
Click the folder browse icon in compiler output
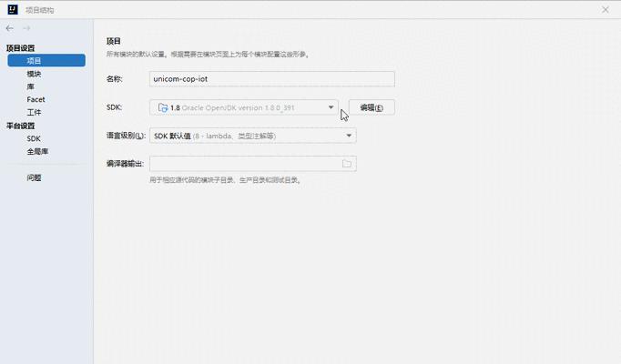[x=347, y=164]
